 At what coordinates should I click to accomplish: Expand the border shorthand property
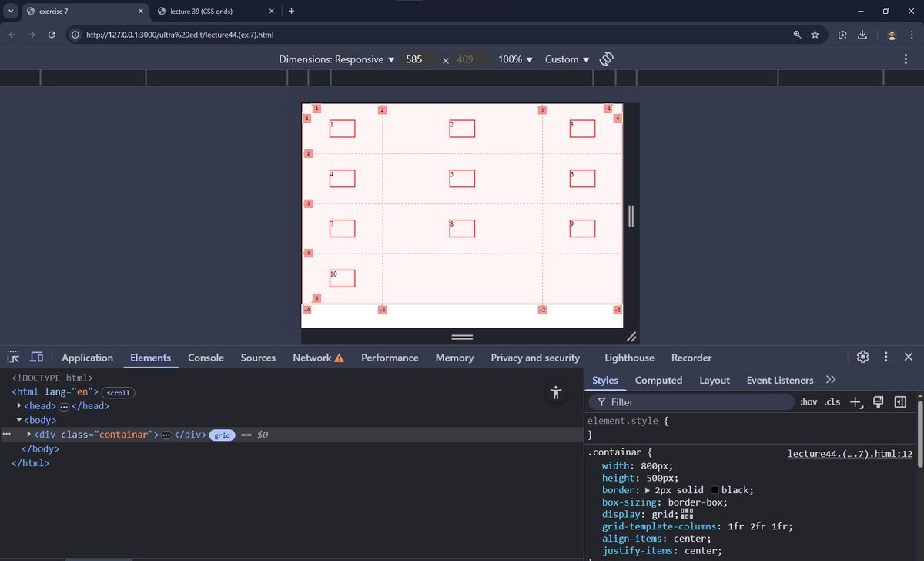pos(648,490)
